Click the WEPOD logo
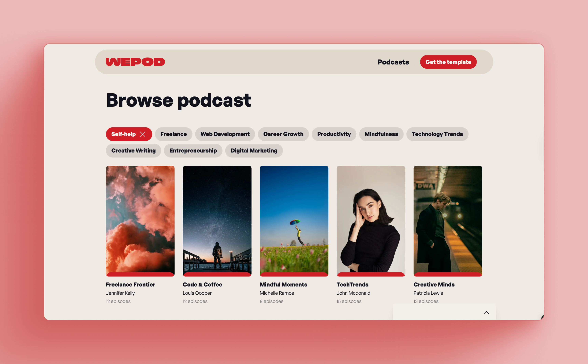Viewport: 588px width, 364px height. click(x=135, y=62)
